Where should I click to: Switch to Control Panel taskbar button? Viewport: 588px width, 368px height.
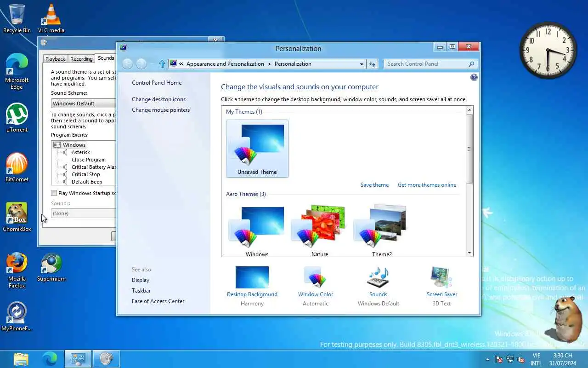coord(78,359)
